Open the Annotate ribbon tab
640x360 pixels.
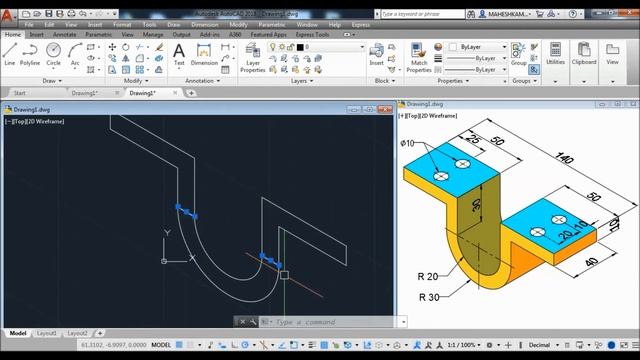(64, 35)
